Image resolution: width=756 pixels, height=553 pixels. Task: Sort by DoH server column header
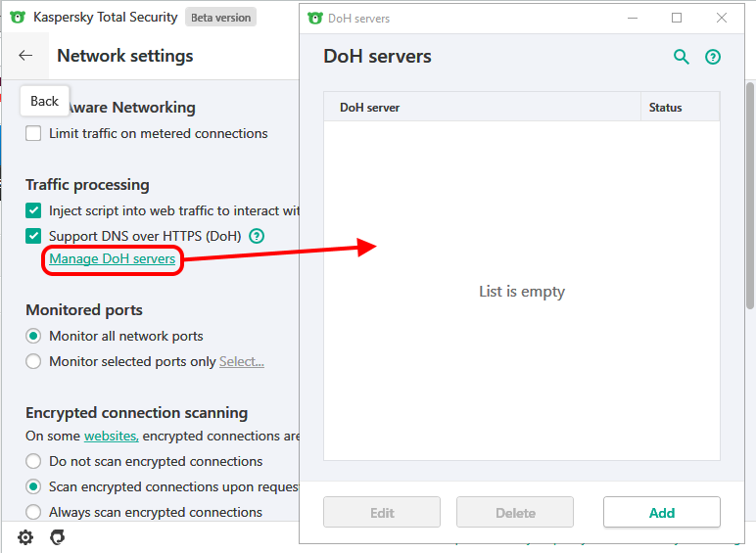(x=482, y=107)
